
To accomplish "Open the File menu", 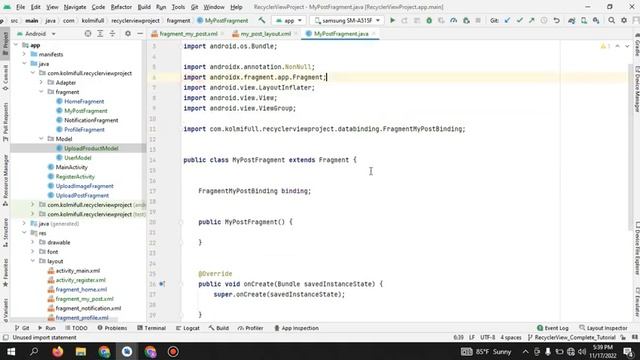I will pyautogui.click(x=20, y=7).
